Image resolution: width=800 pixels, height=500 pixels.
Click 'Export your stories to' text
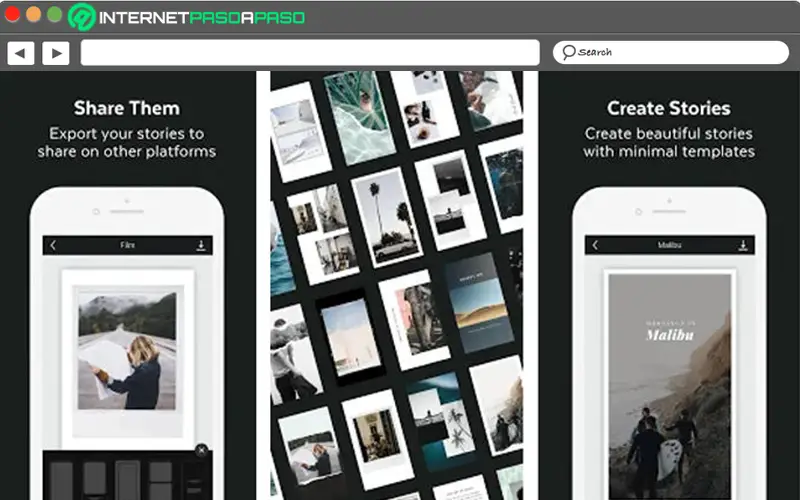pos(127,134)
